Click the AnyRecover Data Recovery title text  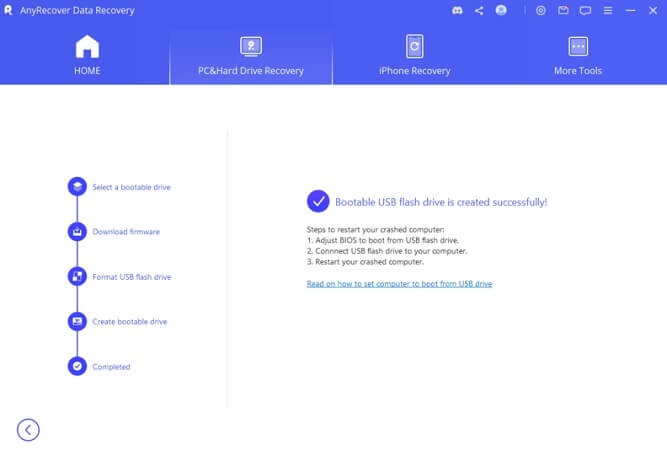[77, 11]
